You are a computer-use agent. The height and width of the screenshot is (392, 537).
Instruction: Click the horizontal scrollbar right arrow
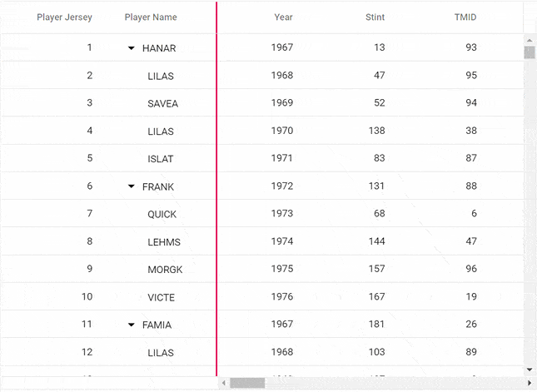coord(530,383)
